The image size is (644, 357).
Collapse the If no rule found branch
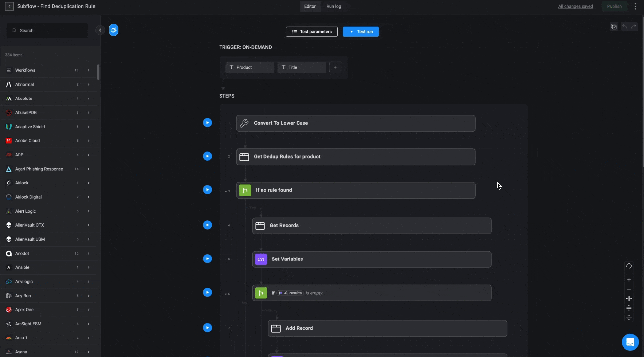(x=226, y=191)
